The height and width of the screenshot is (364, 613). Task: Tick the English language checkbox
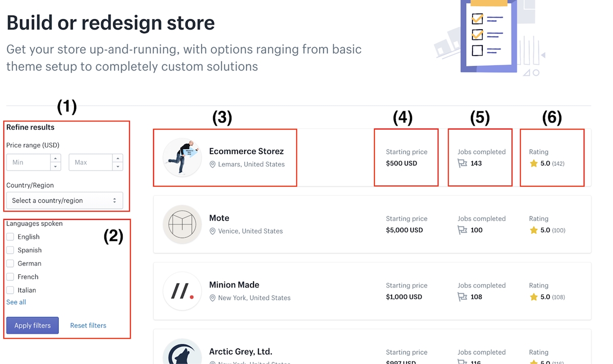coord(10,237)
